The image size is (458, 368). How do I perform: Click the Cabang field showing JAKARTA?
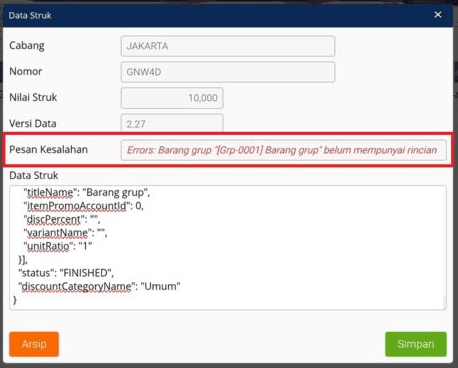tap(228, 46)
